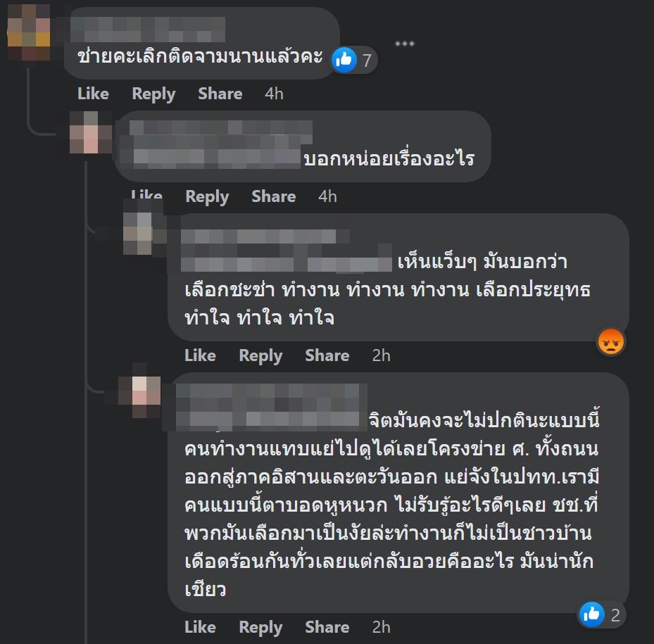The width and height of the screenshot is (654, 644).
Task: Like the last long comment with 2 likes
Action: click(x=200, y=627)
